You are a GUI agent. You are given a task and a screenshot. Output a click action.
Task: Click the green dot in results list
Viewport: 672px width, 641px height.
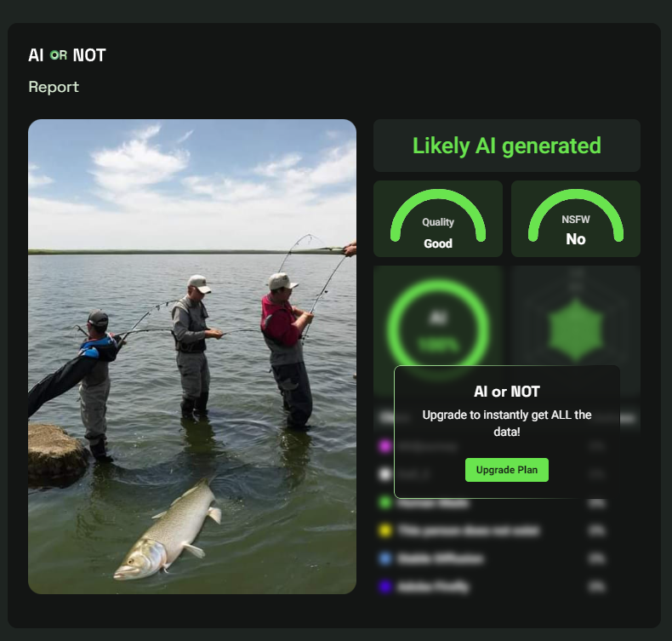tap(384, 502)
